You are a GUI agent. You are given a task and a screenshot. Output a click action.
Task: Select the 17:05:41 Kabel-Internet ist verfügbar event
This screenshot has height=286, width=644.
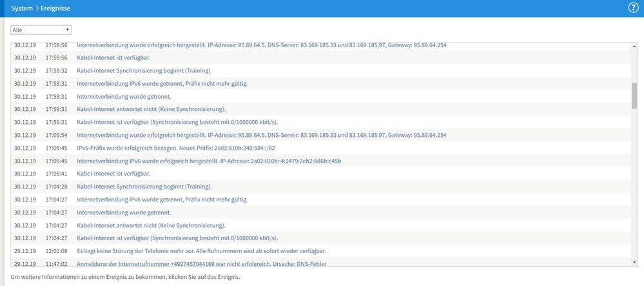321,174
